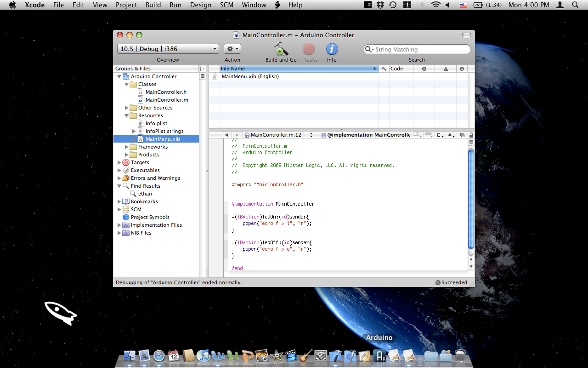Viewport: 588px width, 368px height.
Task: Open iCal from the Dock
Action: click(x=173, y=356)
